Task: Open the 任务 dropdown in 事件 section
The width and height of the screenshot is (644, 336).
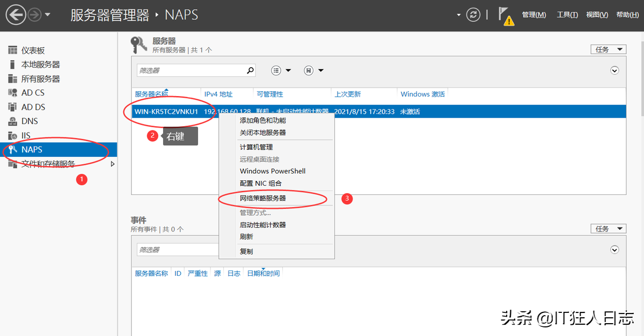Action: (x=608, y=229)
